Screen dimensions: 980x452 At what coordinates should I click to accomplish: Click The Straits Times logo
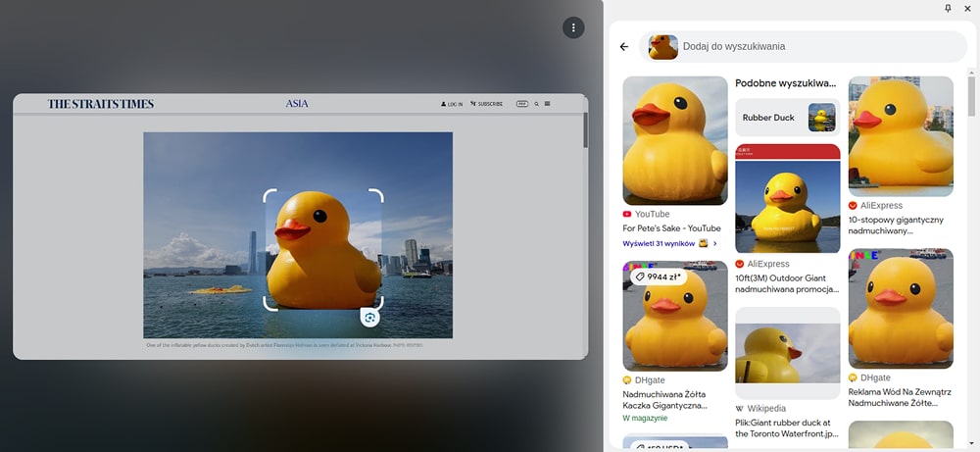point(101,104)
